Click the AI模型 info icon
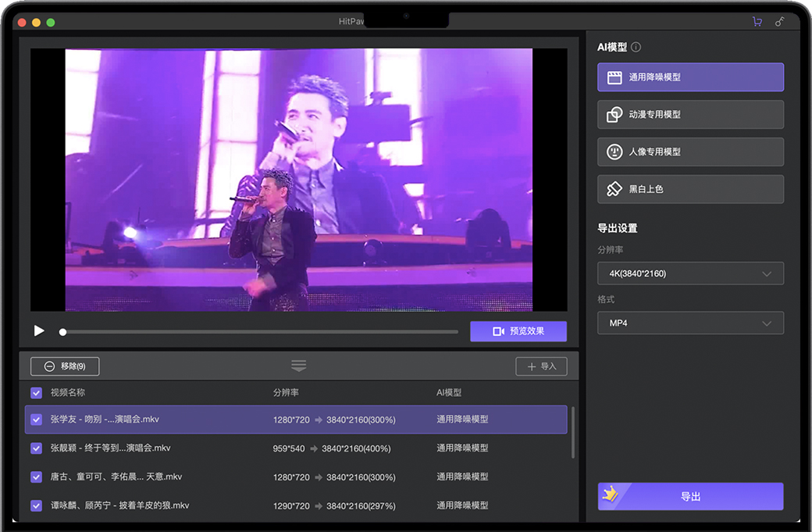This screenshot has width=812, height=532. pyautogui.click(x=636, y=47)
